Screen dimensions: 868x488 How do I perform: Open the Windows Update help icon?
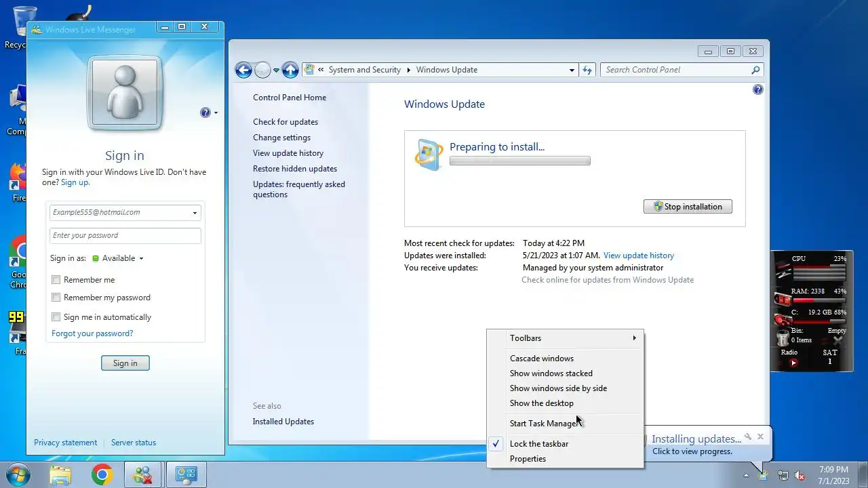pos(758,89)
